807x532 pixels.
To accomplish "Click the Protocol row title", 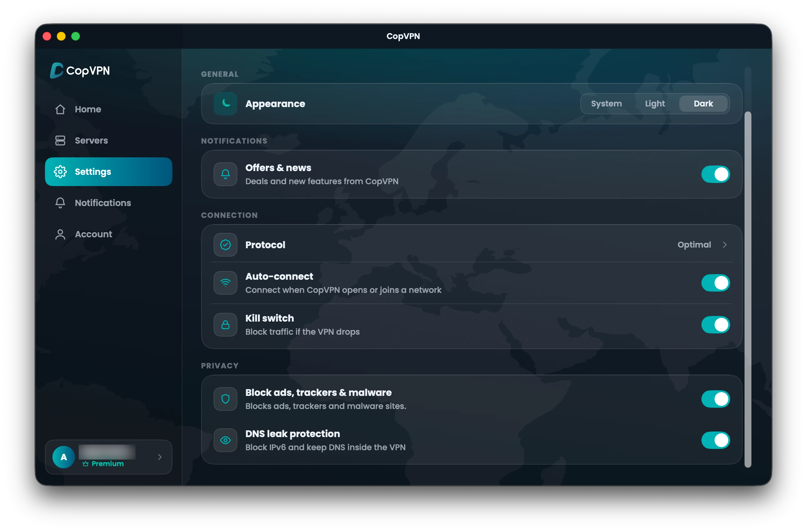I will point(265,245).
